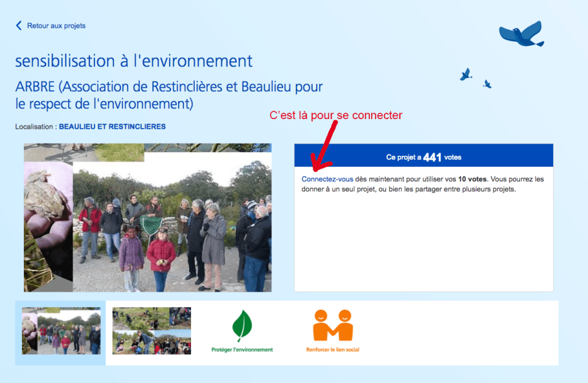Select the orange handshake people icon
Viewport: 588px width, 383px height.
point(333,326)
